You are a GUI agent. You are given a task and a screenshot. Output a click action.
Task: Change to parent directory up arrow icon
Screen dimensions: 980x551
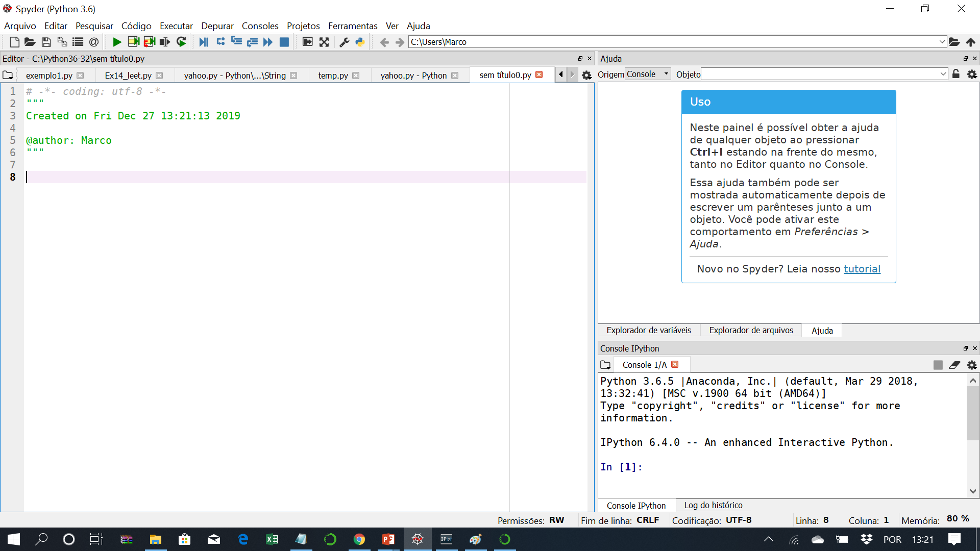971,42
